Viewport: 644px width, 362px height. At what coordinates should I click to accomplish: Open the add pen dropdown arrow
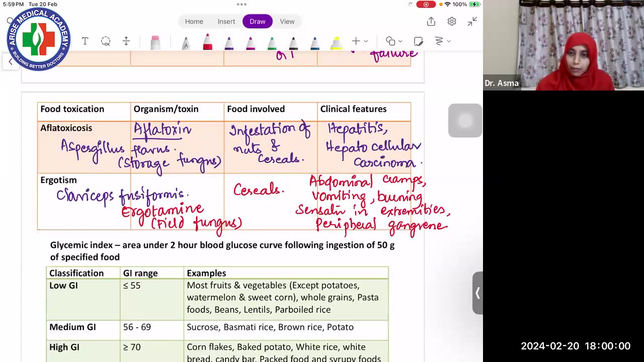pos(366,41)
